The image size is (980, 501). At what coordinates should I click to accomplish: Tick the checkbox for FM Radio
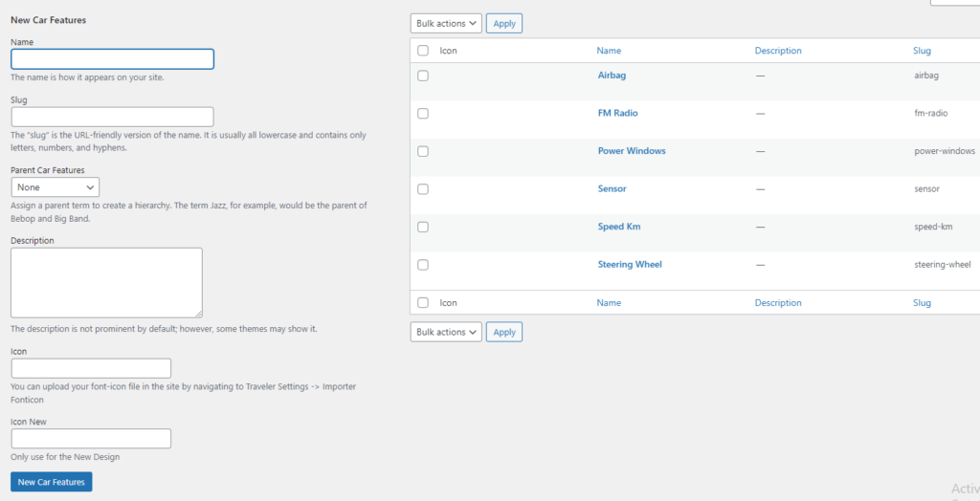423,114
